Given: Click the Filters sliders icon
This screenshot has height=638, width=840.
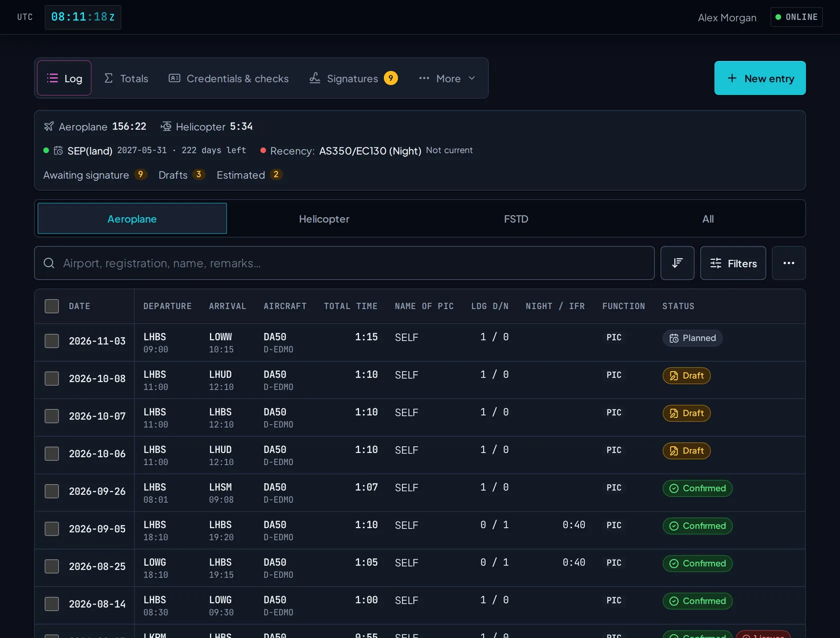Looking at the screenshot, I should (x=716, y=263).
